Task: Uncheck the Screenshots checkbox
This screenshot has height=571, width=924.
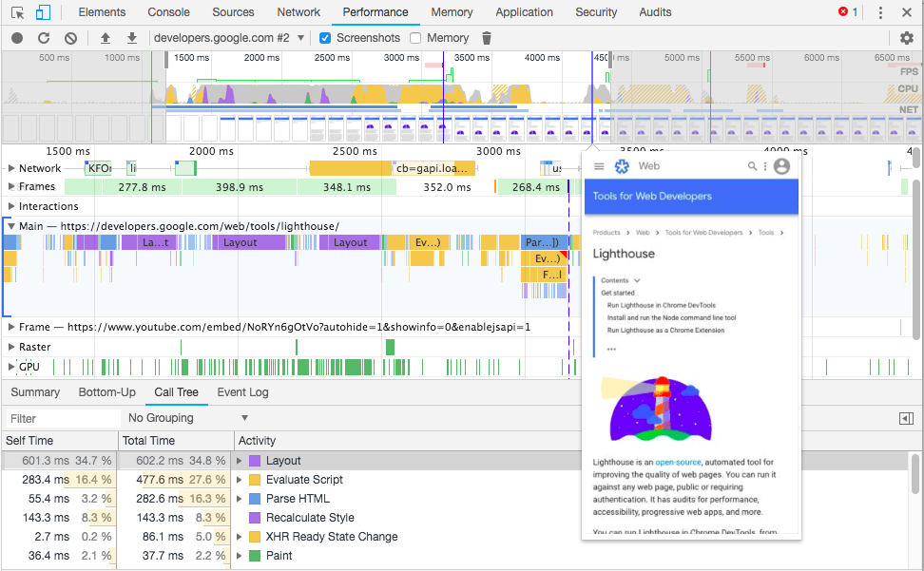Action: 325,38
